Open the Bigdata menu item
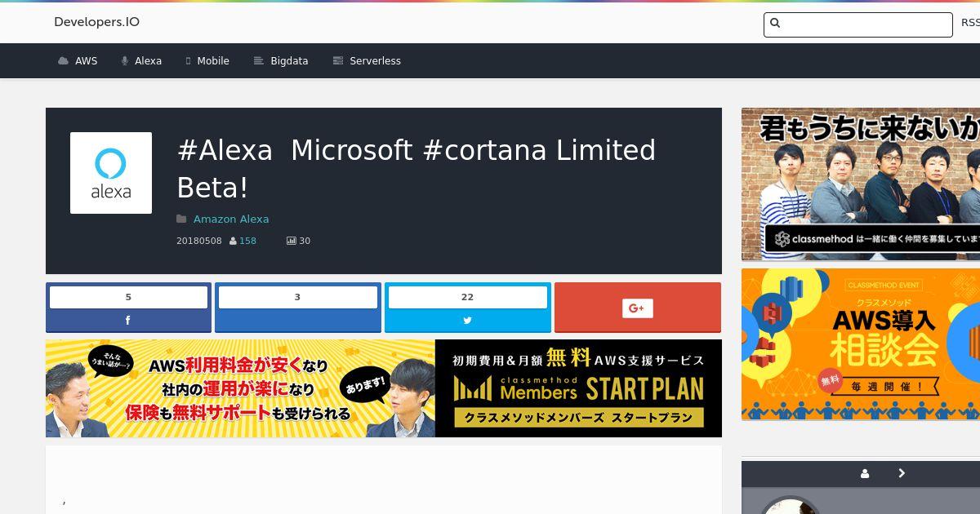This screenshot has width=980, height=514. [x=289, y=61]
